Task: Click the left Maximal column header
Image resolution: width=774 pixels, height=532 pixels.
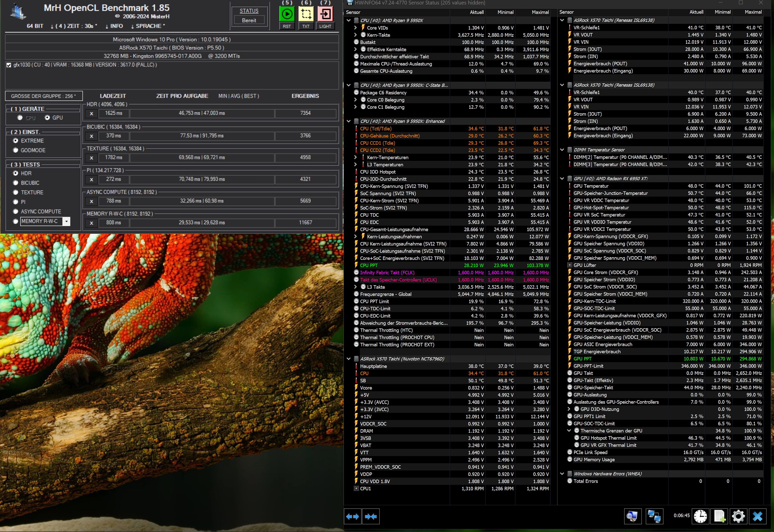Action: [540, 12]
